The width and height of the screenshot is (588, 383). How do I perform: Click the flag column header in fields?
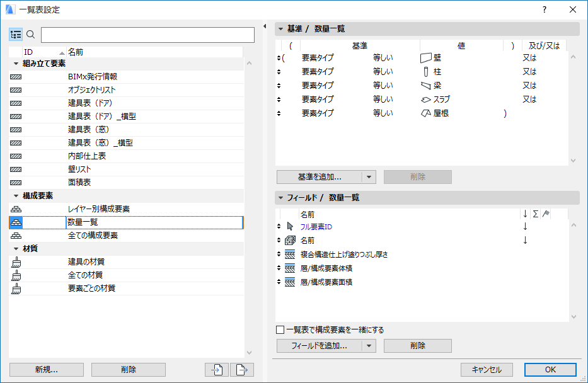[x=546, y=214]
